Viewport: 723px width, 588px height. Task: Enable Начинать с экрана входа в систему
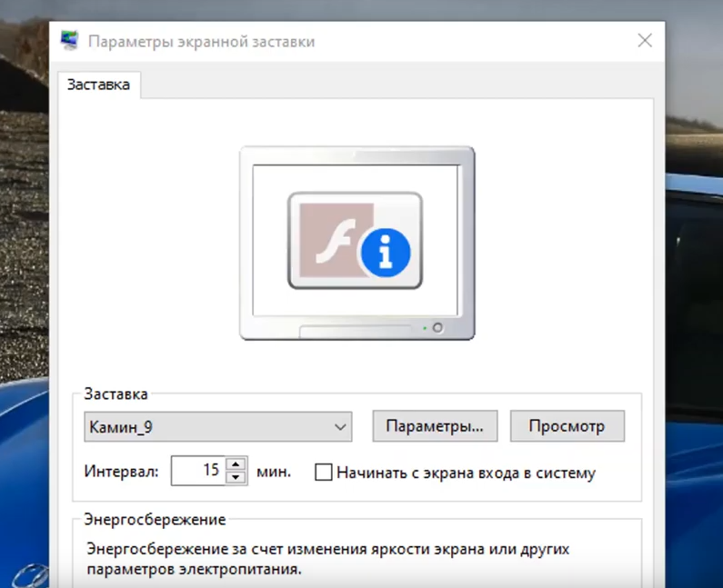(x=323, y=473)
